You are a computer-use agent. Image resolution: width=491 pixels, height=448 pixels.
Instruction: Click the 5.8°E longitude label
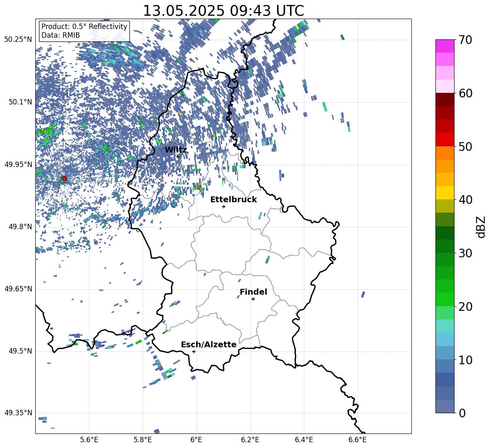[x=143, y=440]
